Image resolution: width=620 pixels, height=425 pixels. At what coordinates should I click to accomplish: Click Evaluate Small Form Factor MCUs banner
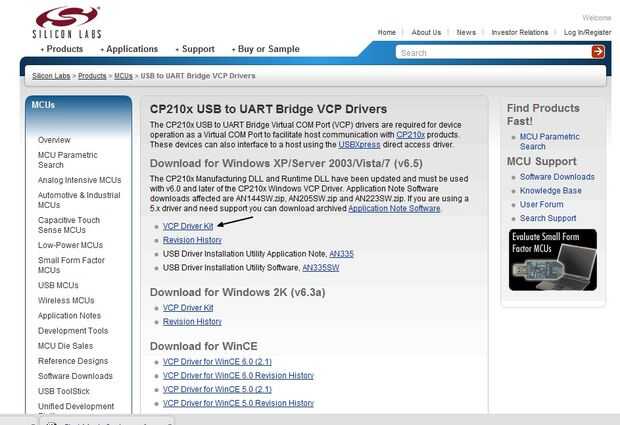pyautogui.click(x=553, y=260)
